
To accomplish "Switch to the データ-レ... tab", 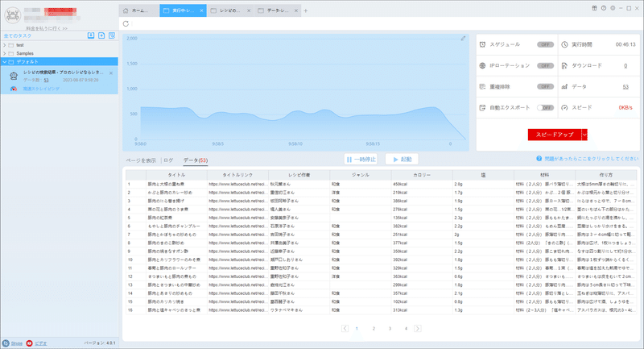I will (x=277, y=10).
